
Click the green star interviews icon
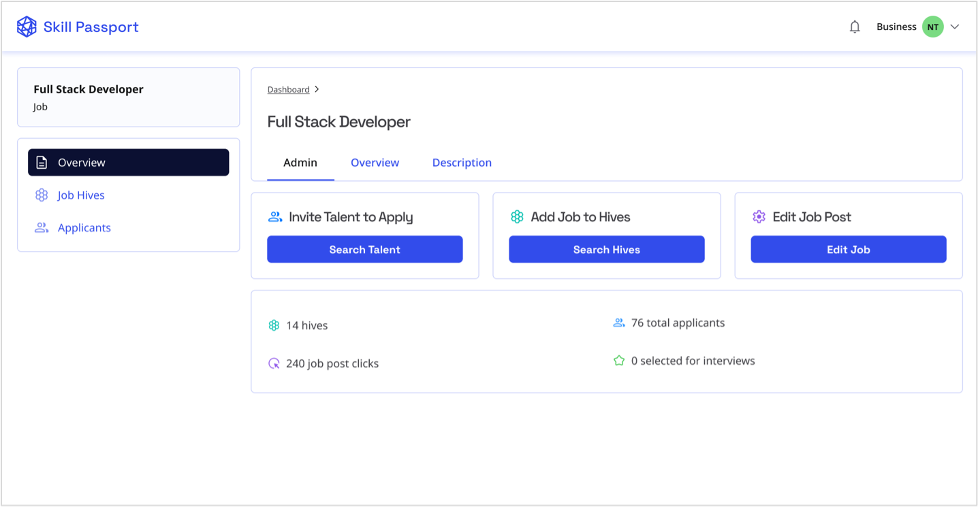619,361
